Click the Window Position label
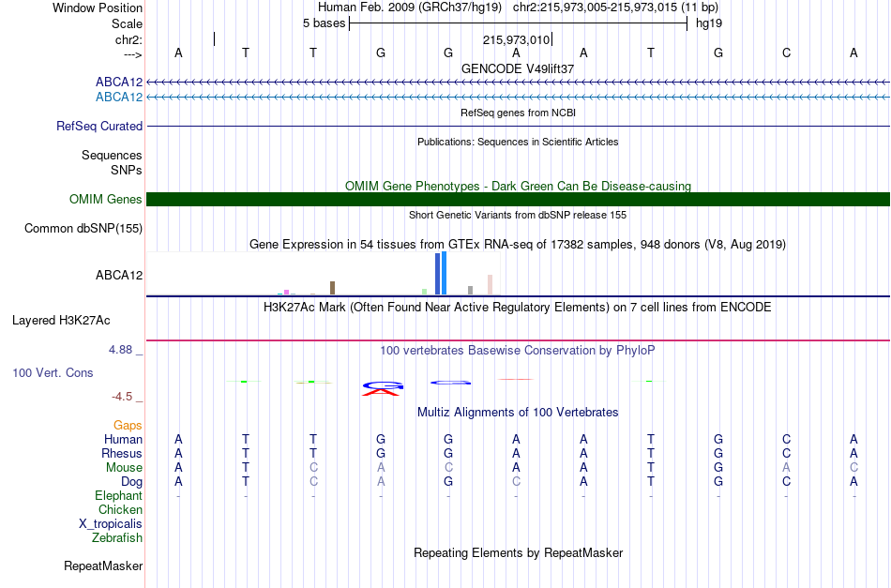 pos(98,8)
